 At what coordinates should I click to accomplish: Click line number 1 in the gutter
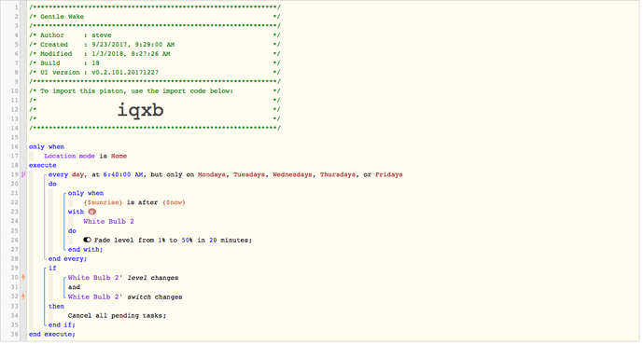(x=16, y=7)
